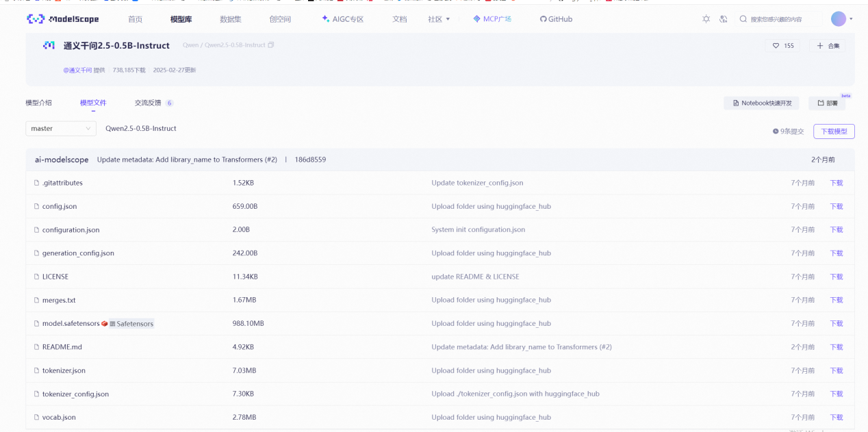Click 'update README & LICENSE' commit message
Viewport: 868px width, 432px height.
475,277
